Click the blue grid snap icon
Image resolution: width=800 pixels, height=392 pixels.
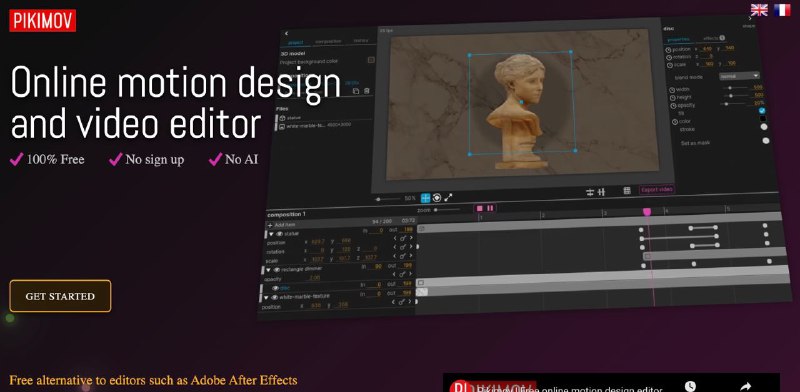[425, 198]
